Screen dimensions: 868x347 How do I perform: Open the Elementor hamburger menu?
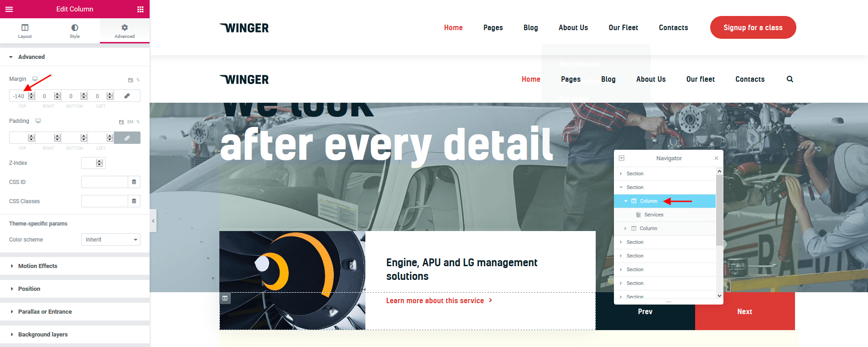(9, 9)
